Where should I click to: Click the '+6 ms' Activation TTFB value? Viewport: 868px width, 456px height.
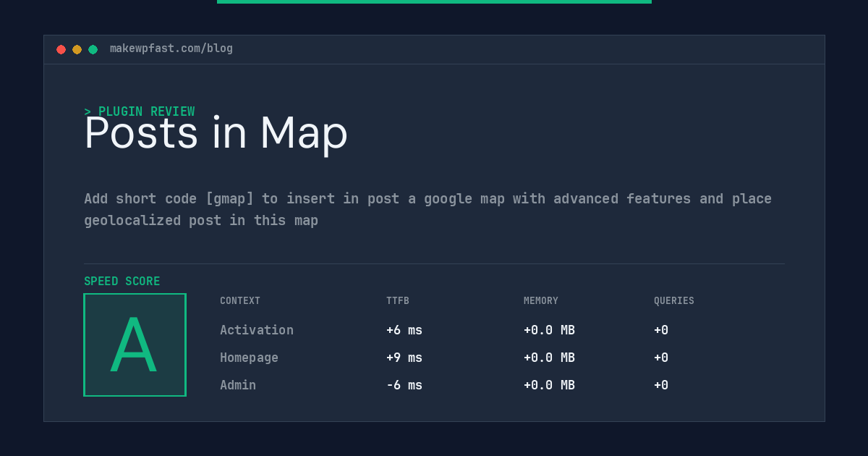pos(404,330)
